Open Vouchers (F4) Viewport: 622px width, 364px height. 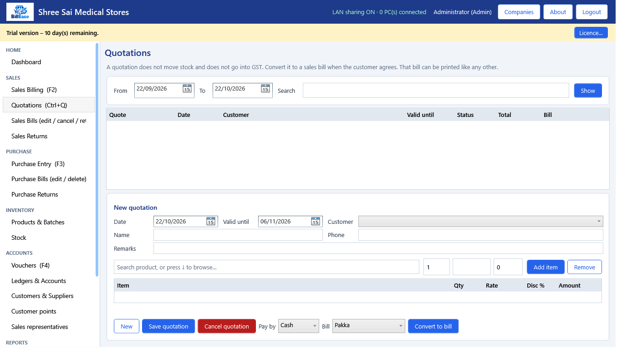[x=49, y=265]
